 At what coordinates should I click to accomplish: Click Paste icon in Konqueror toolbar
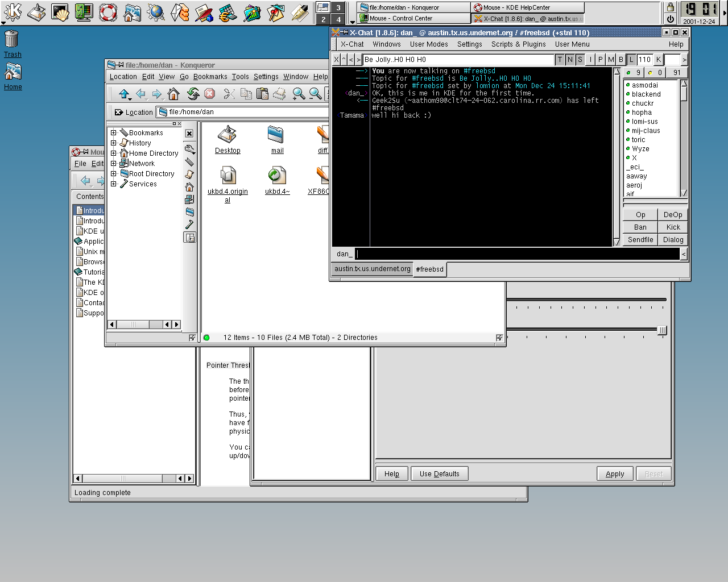(x=262, y=94)
